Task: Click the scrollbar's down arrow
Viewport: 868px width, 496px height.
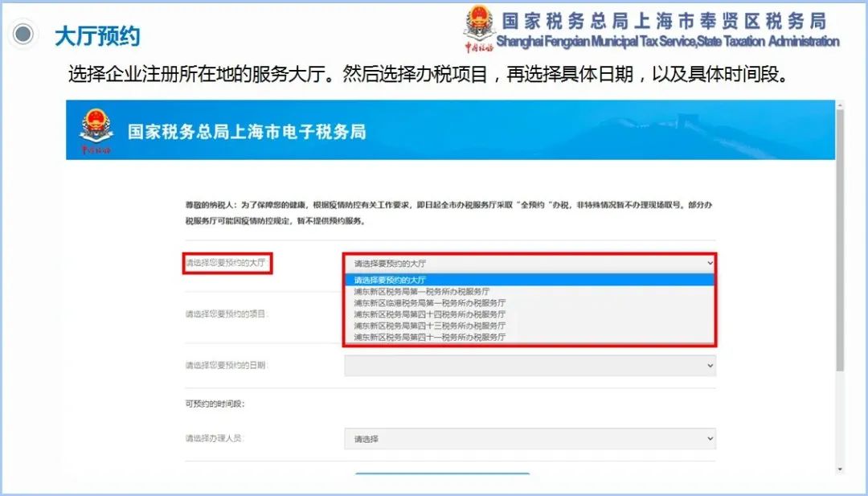Action: pyautogui.click(x=840, y=469)
